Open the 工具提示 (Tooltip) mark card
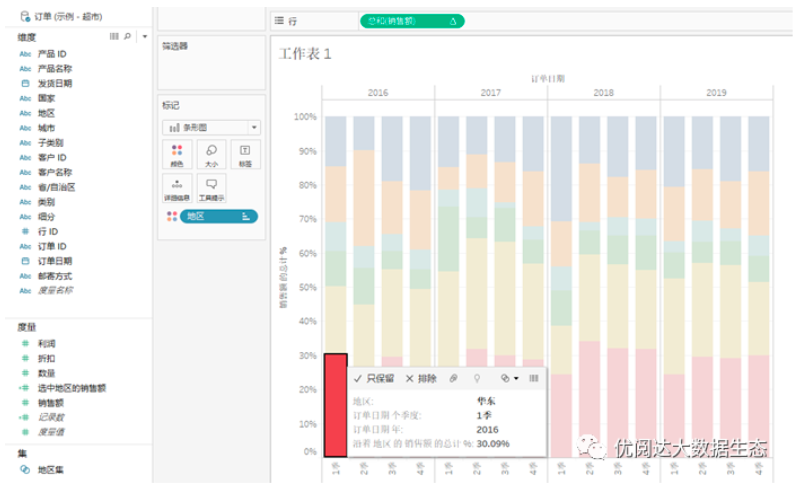 (x=211, y=188)
